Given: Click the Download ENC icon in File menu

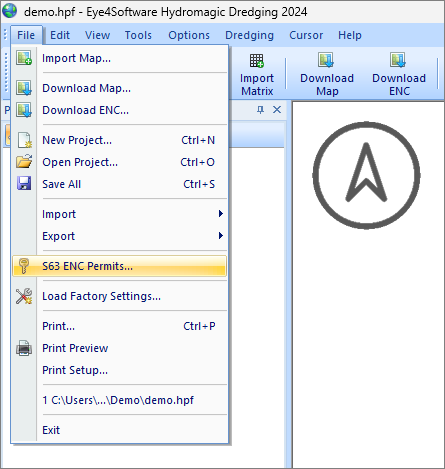Looking at the screenshot, I should tap(24, 110).
